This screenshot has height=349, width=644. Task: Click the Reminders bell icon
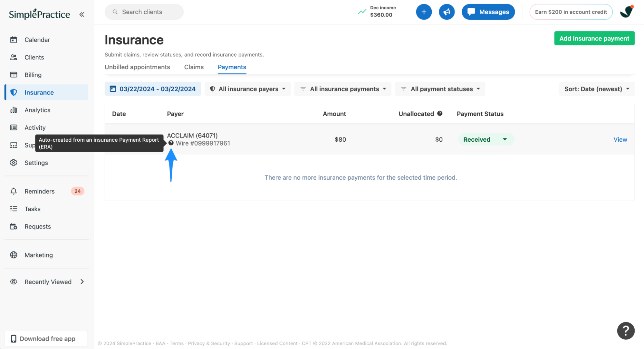click(14, 191)
